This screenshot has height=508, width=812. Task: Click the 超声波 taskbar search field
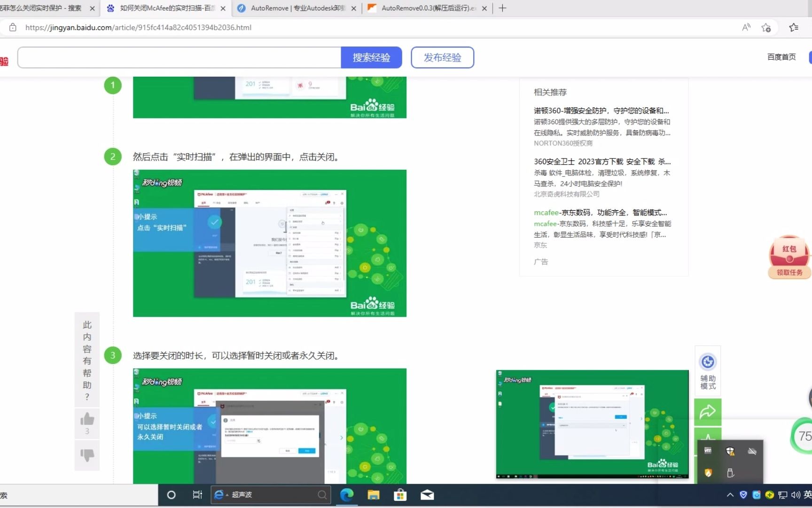[271, 495]
